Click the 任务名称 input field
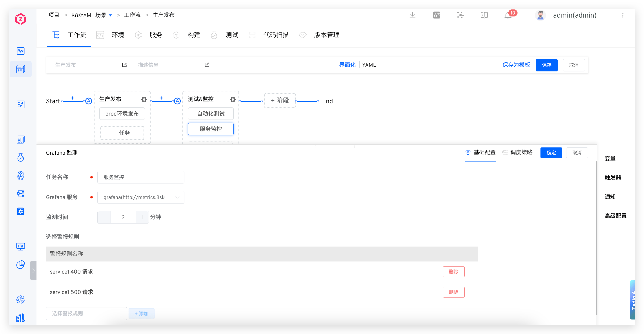The width and height of the screenshot is (644, 334). point(141,177)
